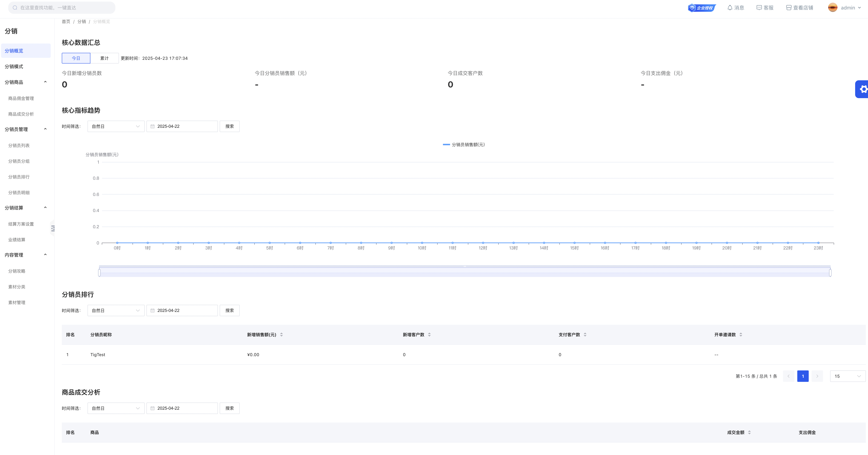Click calendar icon in ranking date picker

tap(152, 311)
